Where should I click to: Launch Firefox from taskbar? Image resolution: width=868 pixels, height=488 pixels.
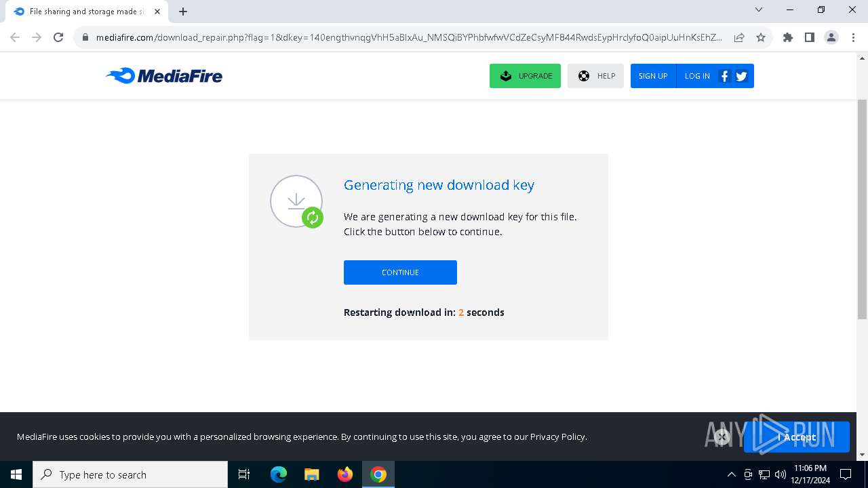click(x=345, y=474)
